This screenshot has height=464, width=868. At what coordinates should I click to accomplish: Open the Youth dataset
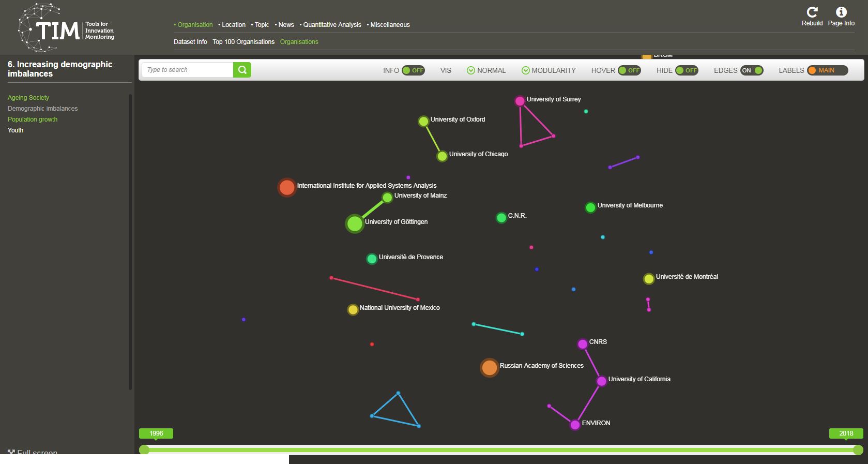pos(16,130)
